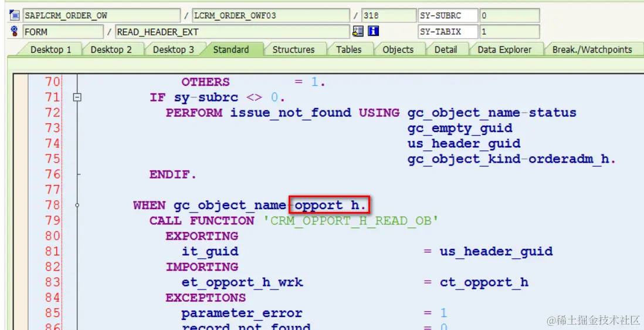Click line number 78 in the gutter
This screenshot has height=330, width=644.
click(x=52, y=205)
